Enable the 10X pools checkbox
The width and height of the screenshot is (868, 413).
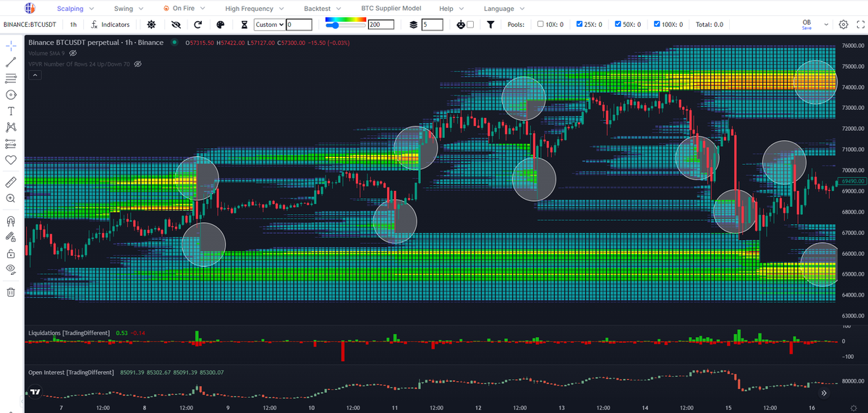pos(541,24)
